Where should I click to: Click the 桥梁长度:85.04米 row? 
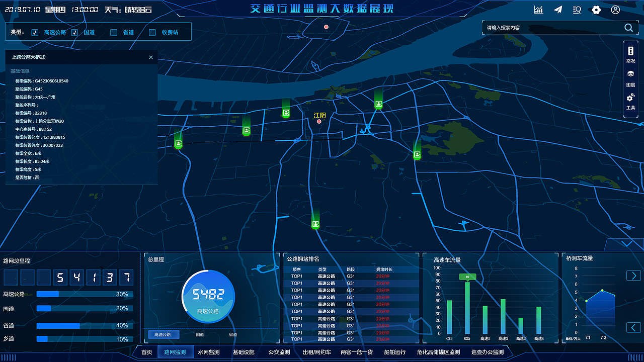(32, 161)
